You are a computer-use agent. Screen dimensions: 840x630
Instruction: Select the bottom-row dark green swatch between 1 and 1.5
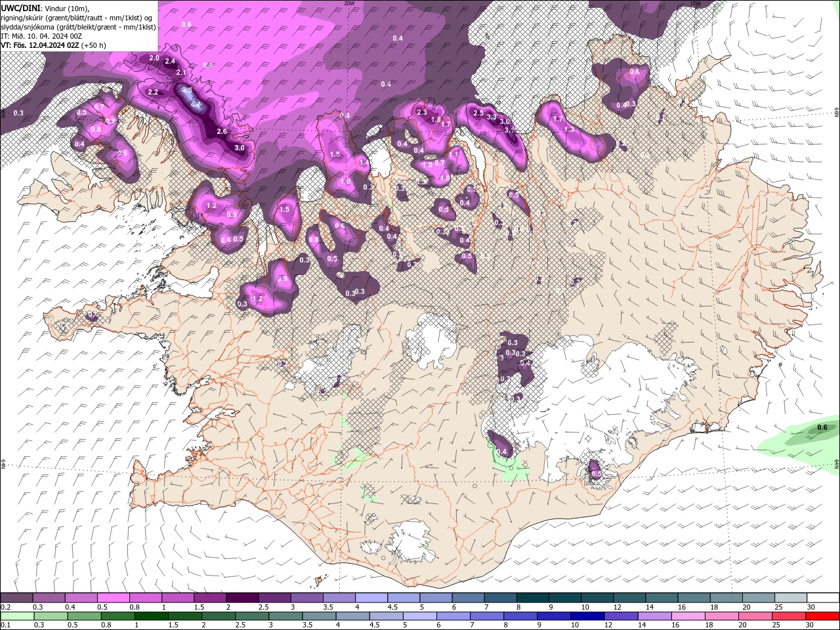(151, 616)
